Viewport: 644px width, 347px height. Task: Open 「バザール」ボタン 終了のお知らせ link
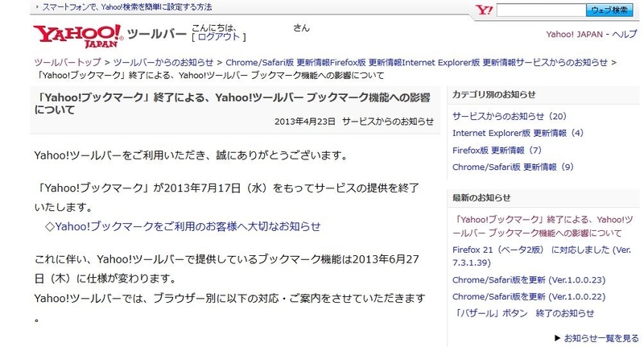coord(523,313)
